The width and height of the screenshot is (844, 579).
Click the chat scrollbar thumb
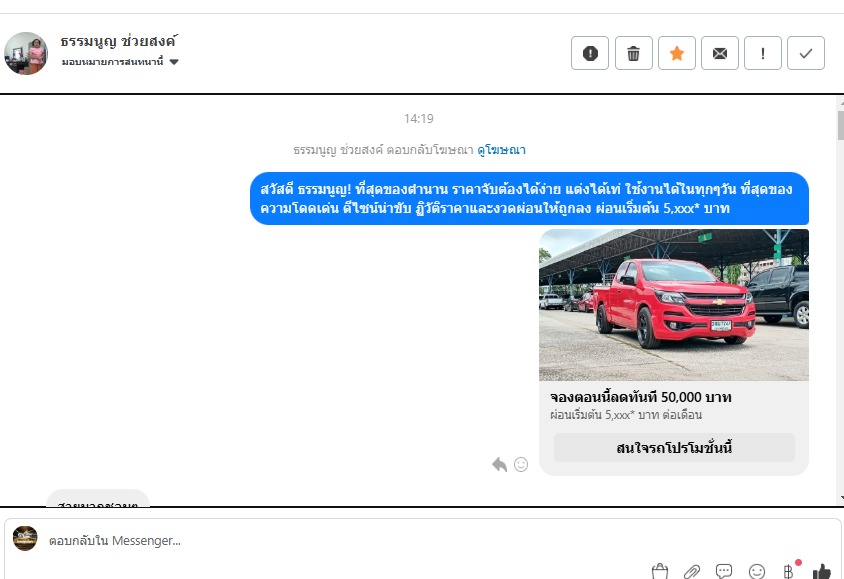pyautogui.click(x=840, y=125)
